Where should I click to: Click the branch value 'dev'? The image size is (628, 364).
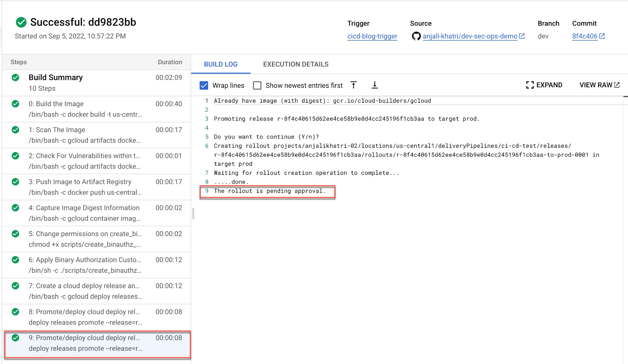click(543, 36)
